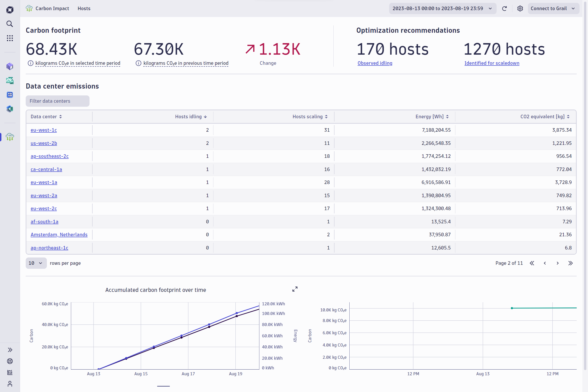Click the Filter data centers field

[57, 101]
